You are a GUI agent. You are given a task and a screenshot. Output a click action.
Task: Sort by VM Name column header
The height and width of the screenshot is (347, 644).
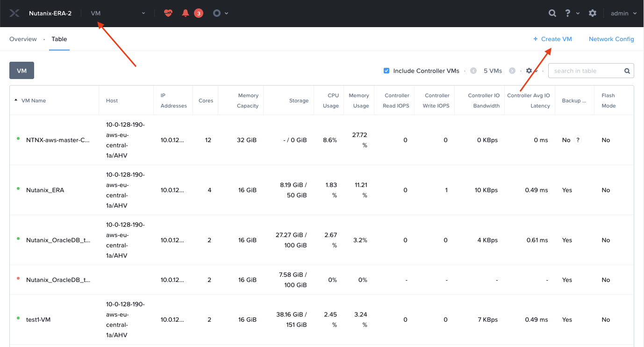click(34, 101)
